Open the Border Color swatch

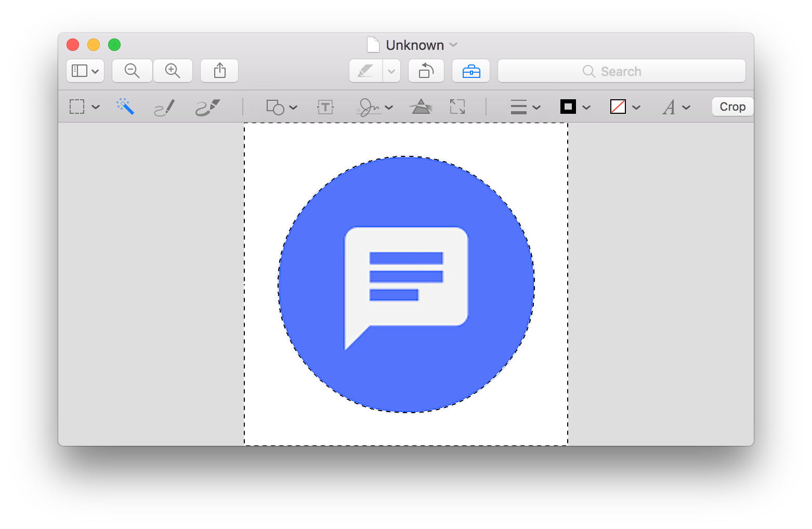pos(575,107)
